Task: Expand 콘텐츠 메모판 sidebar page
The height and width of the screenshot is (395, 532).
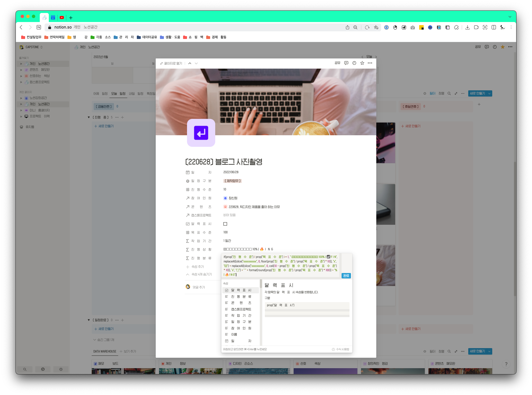Action: click(21, 70)
